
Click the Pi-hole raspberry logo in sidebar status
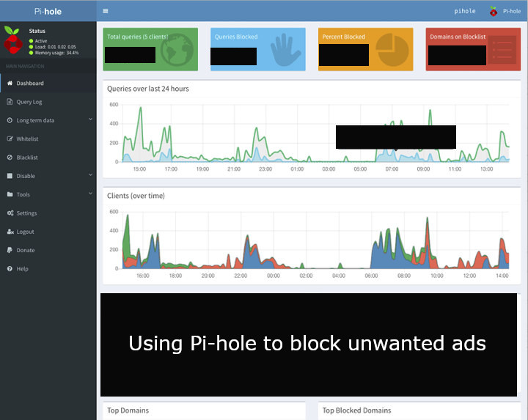[x=12, y=40]
